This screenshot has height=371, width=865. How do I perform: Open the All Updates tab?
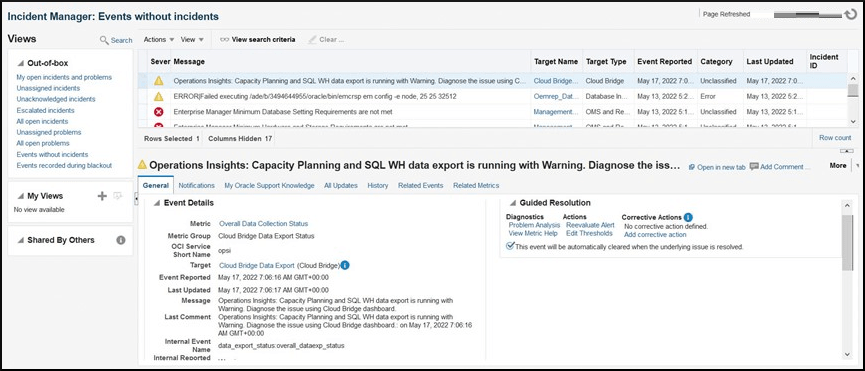pyautogui.click(x=340, y=185)
